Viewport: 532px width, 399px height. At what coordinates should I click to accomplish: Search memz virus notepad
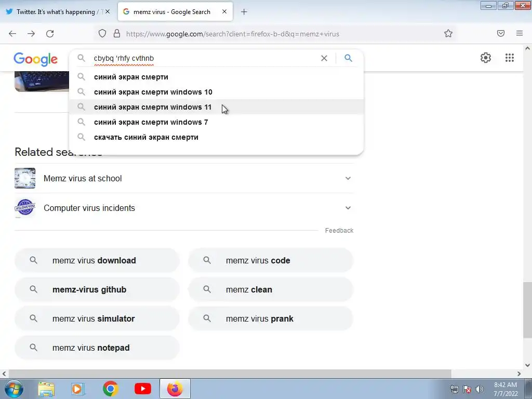pos(97,348)
